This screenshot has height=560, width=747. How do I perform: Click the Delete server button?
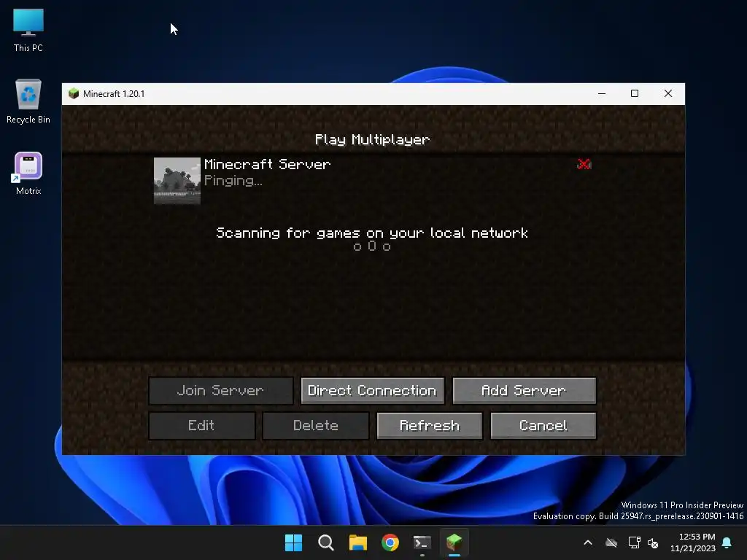click(316, 426)
